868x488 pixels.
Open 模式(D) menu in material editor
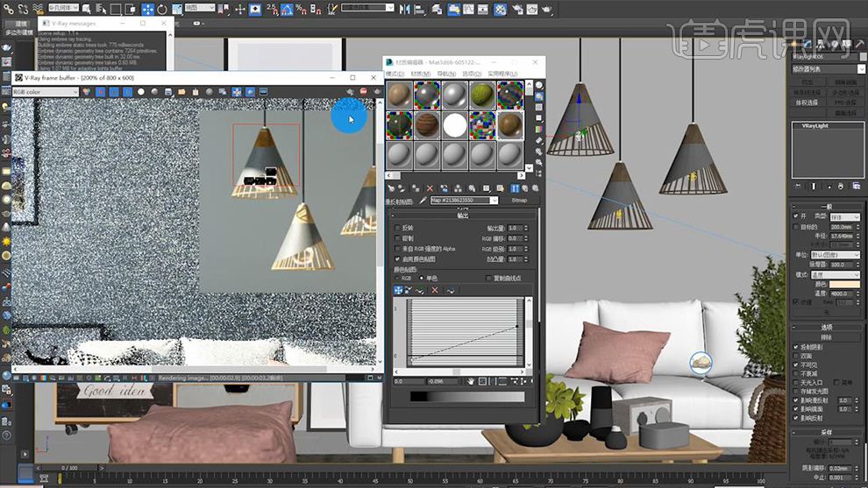(395, 74)
